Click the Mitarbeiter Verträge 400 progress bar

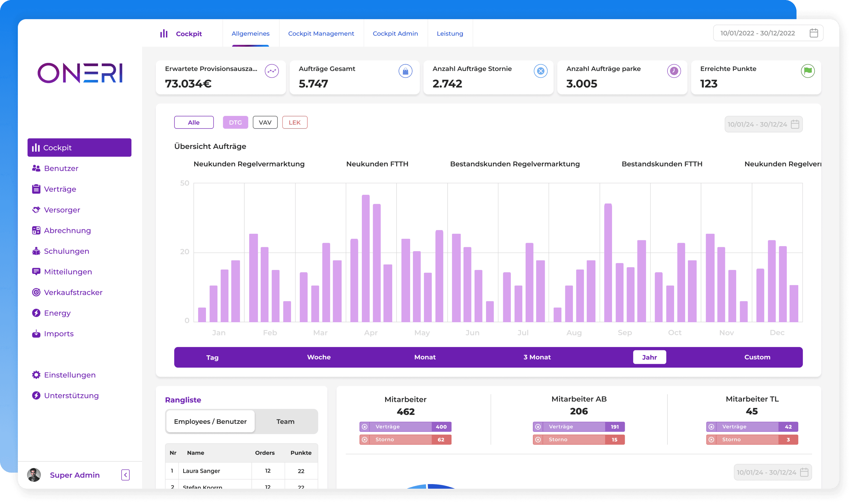(x=405, y=427)
